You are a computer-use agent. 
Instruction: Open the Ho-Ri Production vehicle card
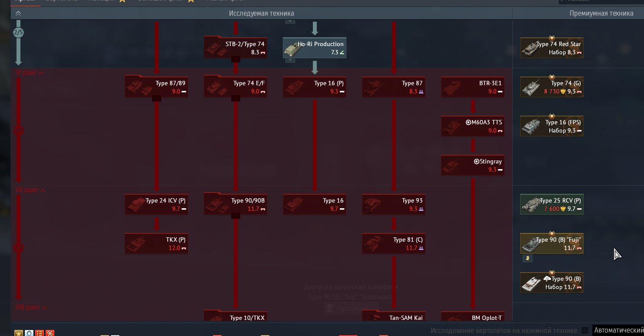tap(315, 48)
